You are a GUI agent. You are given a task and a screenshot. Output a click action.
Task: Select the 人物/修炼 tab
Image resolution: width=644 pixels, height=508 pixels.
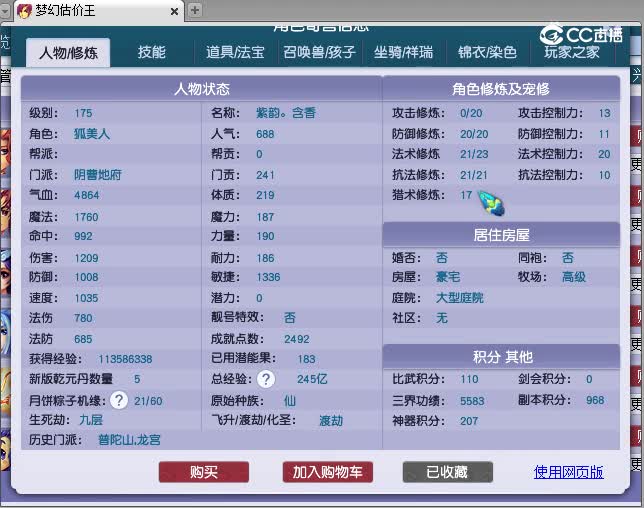pos(68,53)
